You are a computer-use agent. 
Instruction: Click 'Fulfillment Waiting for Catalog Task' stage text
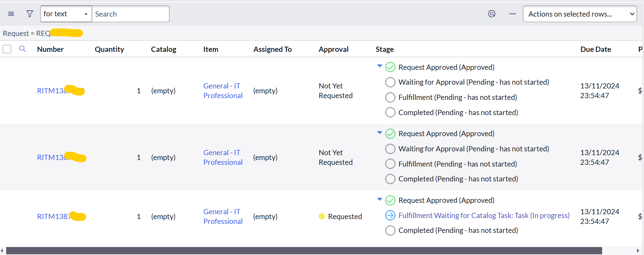[x=484, y=215]
